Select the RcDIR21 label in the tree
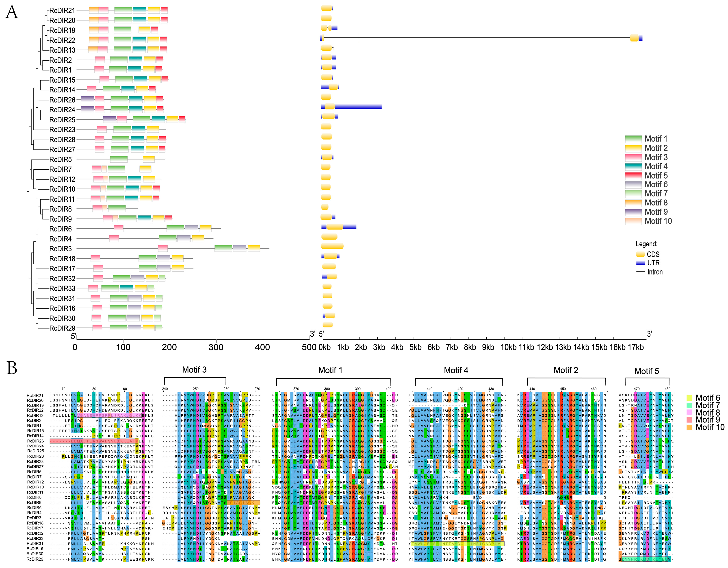 (x=62, y=10)
